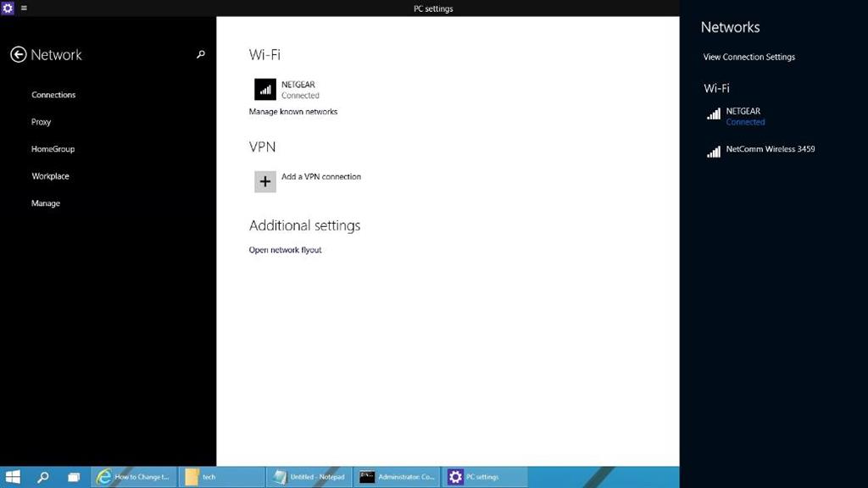Screen dimensions: 868x488
Task: Open the Proxy settings page
Action: pyautogui.click(x=41, y=121)
